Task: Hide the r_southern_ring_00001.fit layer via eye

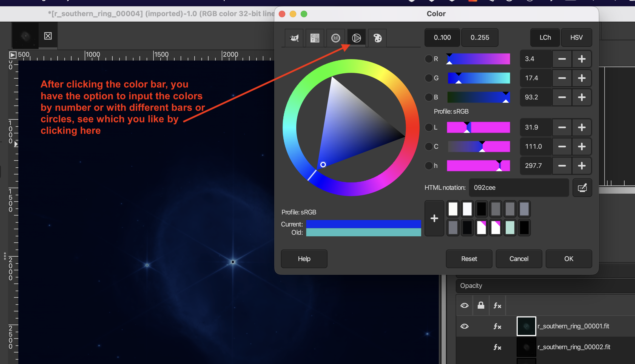Action: (x=464, y=326)
